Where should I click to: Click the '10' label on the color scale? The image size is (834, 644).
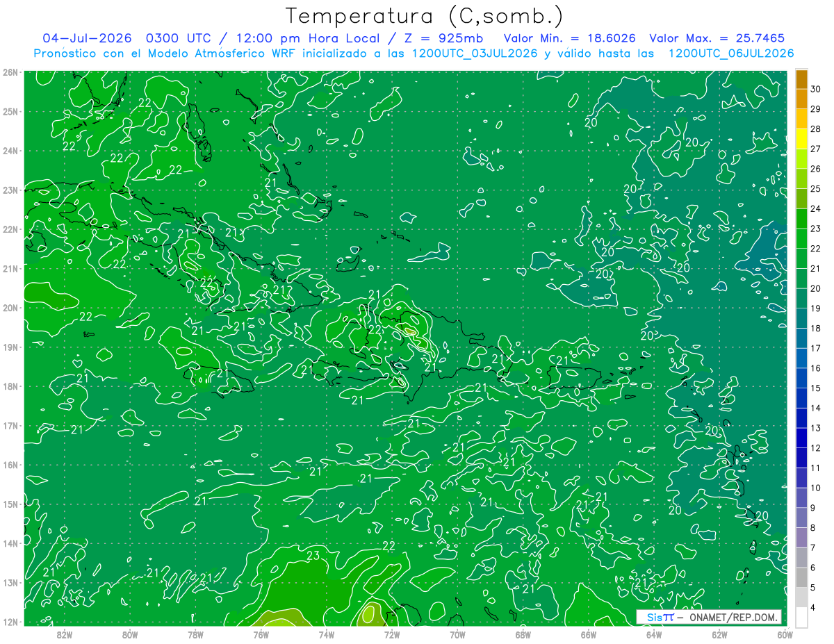coord(815,488)
